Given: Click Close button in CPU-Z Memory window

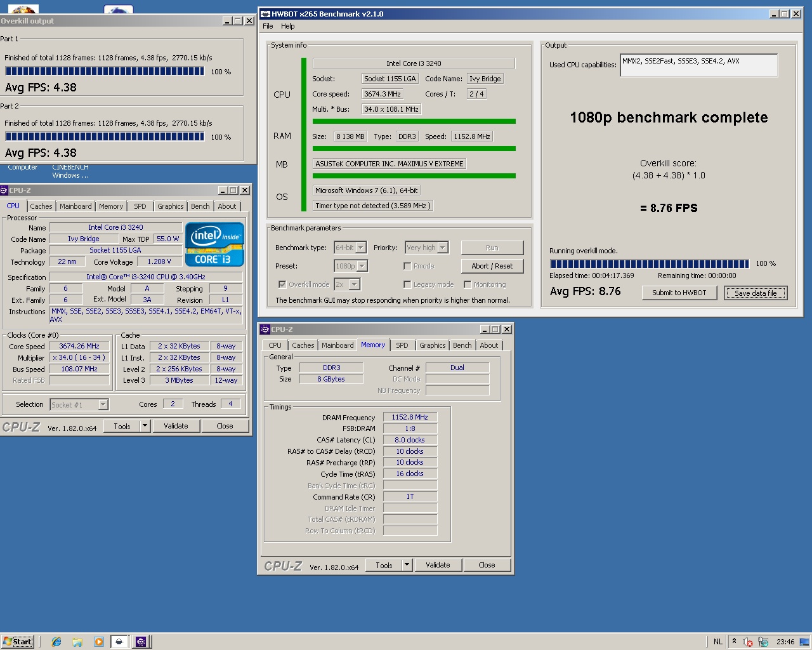Looking at the screenshot, I should 487,565.
